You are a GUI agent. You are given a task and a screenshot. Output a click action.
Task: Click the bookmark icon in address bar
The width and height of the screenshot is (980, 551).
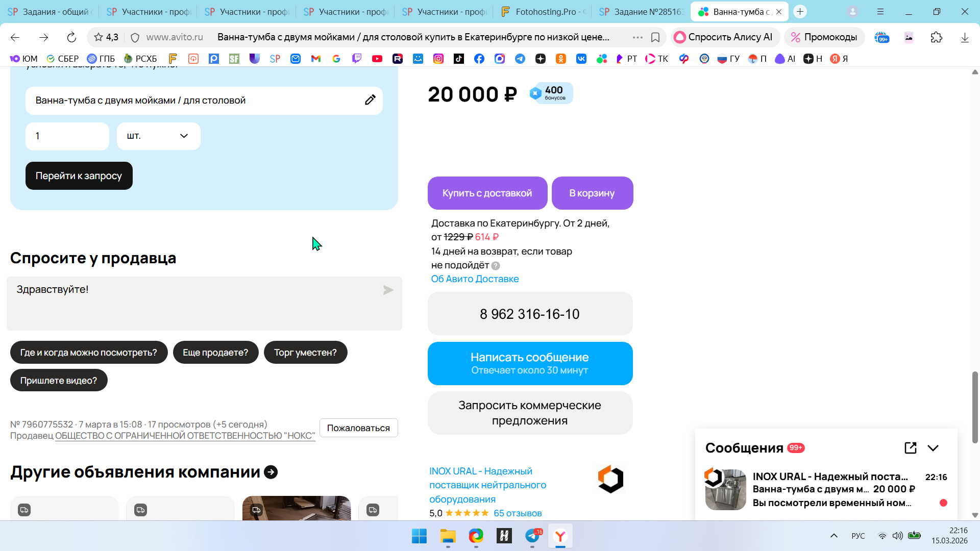point(655,37)
